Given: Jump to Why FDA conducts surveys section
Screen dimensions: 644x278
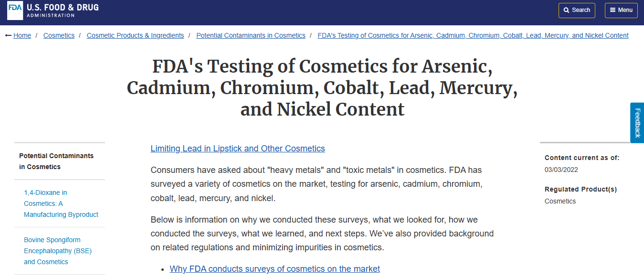Looking at the screenshot, I should pos(274,269).
